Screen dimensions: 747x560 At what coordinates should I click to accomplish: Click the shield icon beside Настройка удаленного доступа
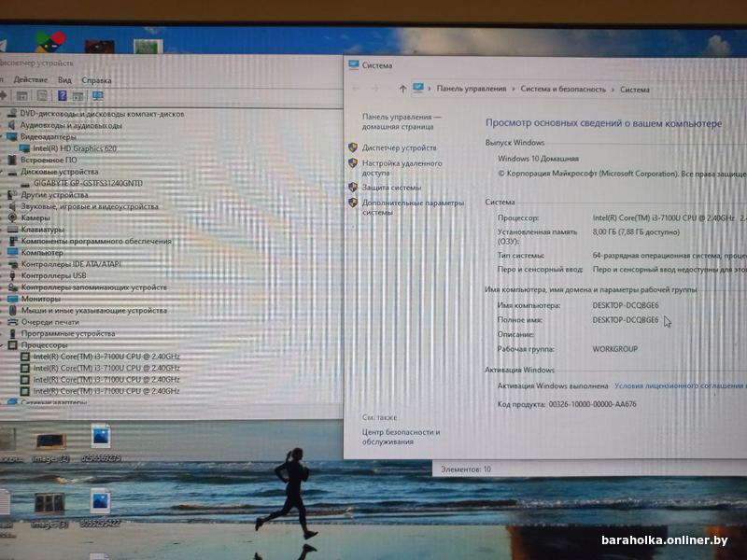click(353, 162)
